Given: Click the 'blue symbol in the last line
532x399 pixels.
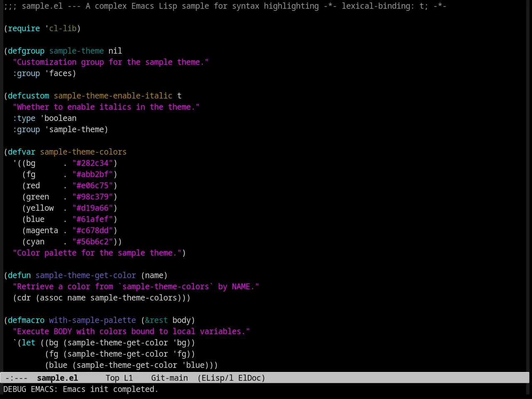Looking at the screenshot, I should (193, 365).
